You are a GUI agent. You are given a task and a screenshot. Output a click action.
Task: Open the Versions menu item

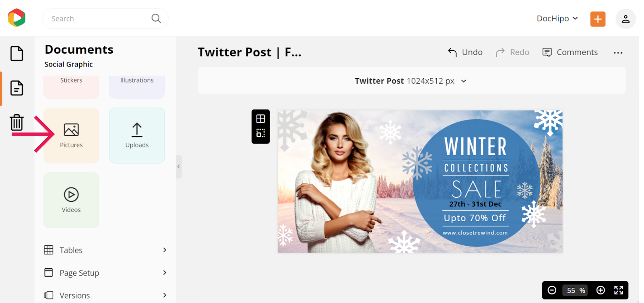[x=105, y=295]
